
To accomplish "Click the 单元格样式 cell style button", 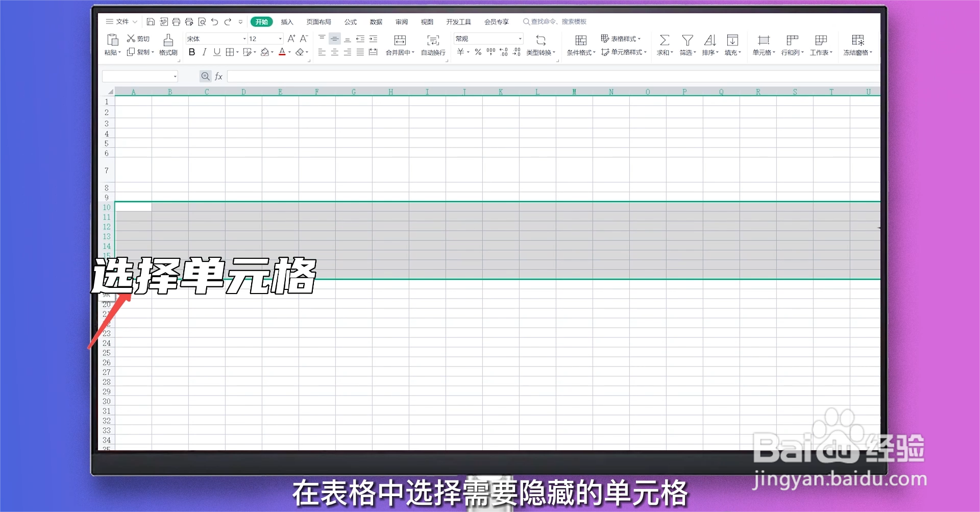I will click(x=624, y=52).
